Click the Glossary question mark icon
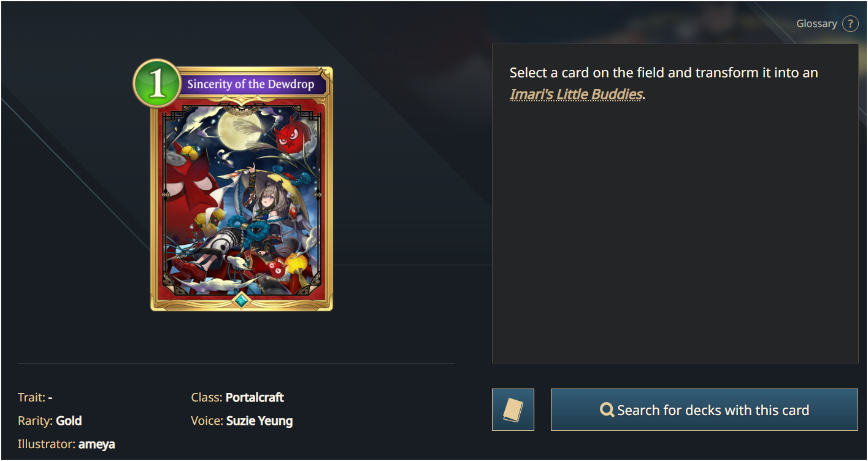Viewport: 868px width, 461px height. click(x=850, y=24)
